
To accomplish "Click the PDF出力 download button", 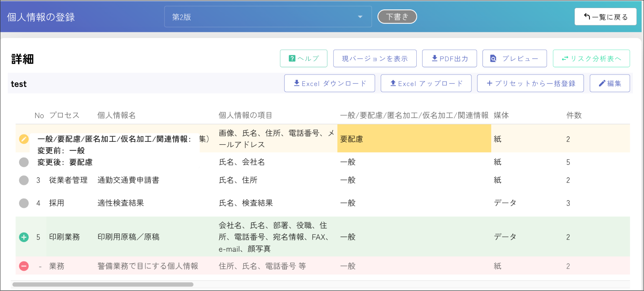I will (x=449, y=58).
